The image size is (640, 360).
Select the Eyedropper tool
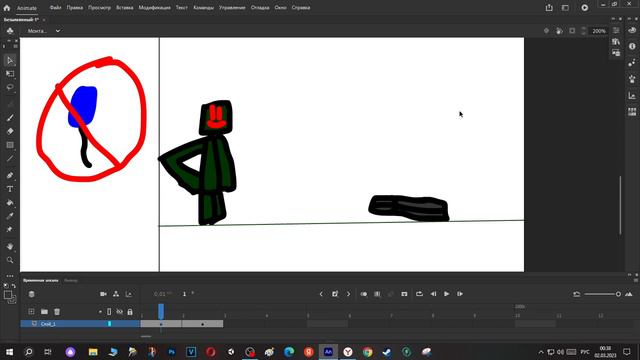[x=10, y=216]
